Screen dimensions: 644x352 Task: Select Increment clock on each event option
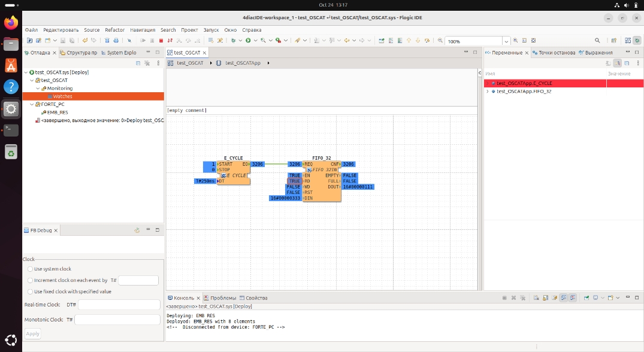coord(30,280)
